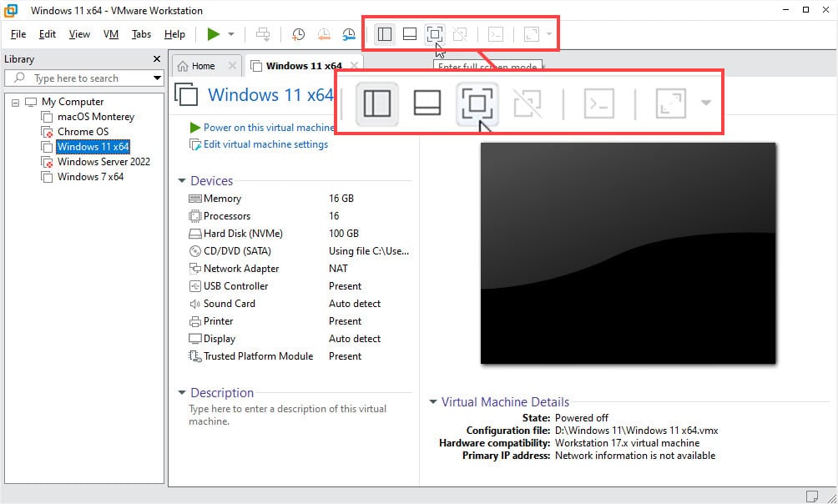Click the stretch guest toolbar icon

point(531,34)
